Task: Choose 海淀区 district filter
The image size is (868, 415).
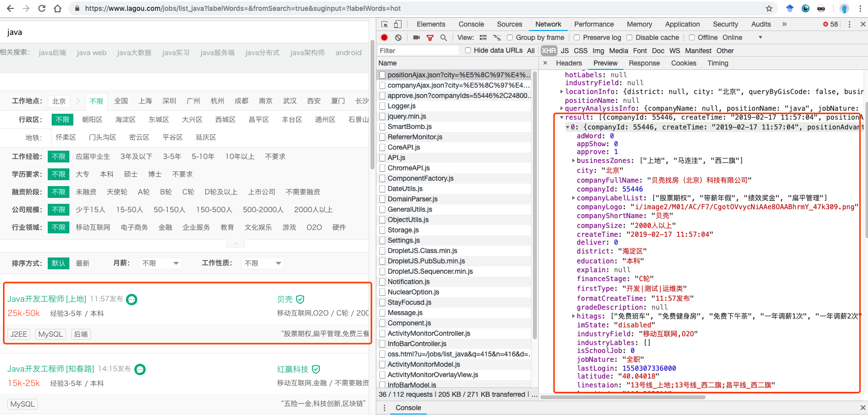Action: point(125,120)
